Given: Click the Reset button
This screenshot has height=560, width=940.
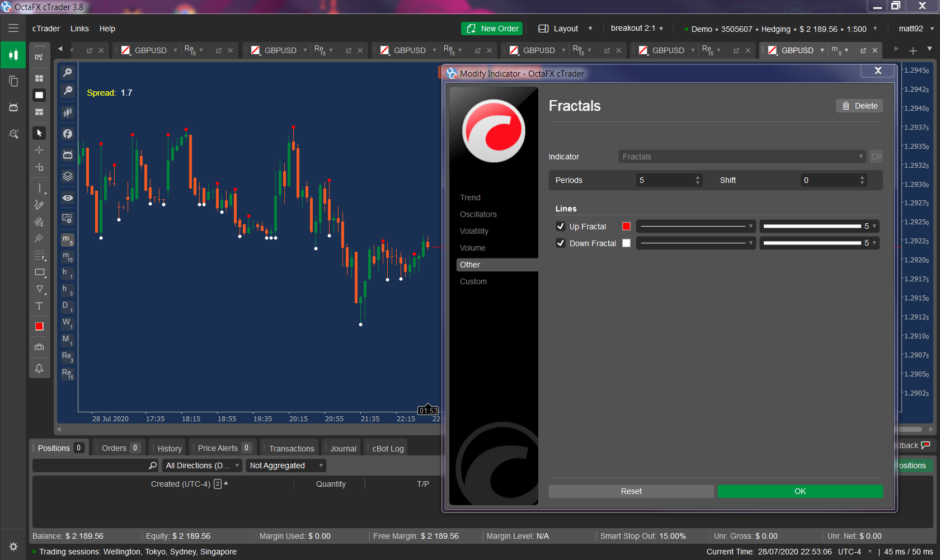Looking at the screenshot, I should (x=631, y=491).
